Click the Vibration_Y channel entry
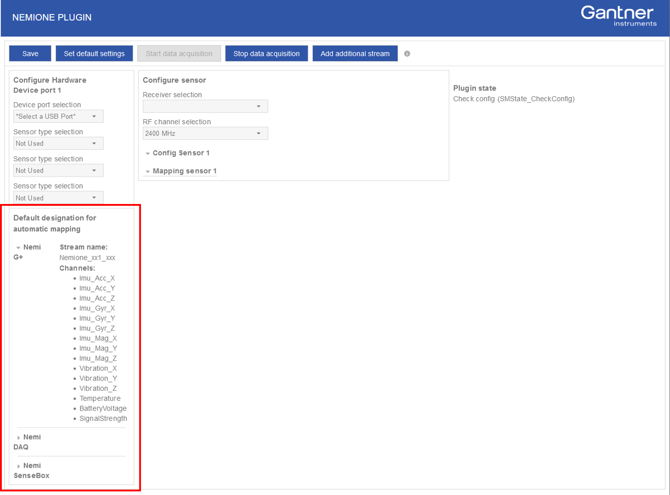 pyautogui.click(x=98, y=378)
